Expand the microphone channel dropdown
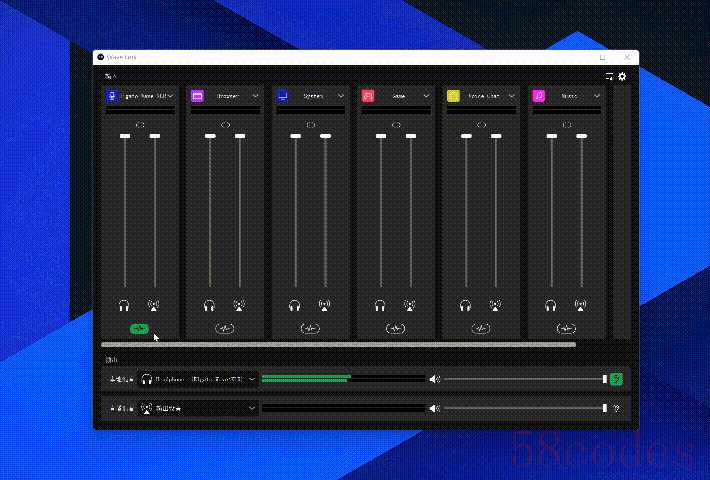 pyautogui.click(x=171, y=96)
